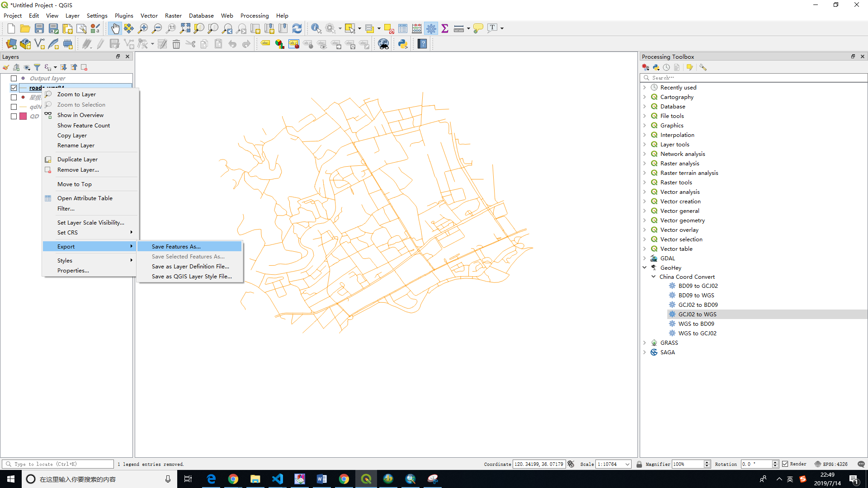This screenshot has width=868, height=488.
Task: Click the statistical summary sigma icon
Action: tap(445, 28)
